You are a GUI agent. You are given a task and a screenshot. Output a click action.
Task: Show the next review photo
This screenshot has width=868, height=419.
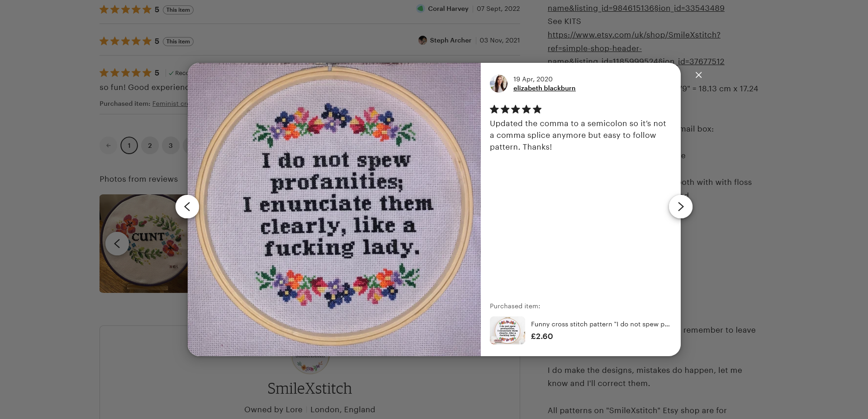pos(680,207)
